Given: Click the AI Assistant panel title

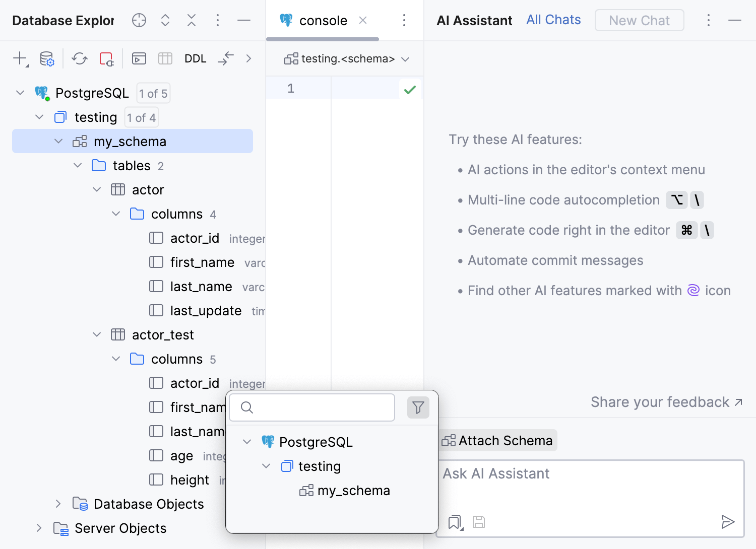Looking at the screenshot, I should point(474,20).
